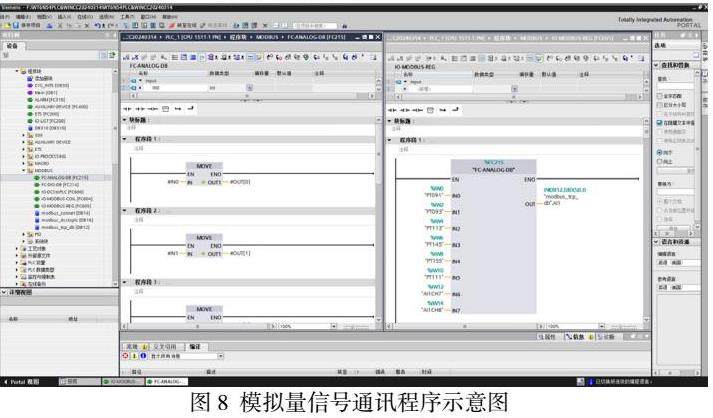Viewport: 713px width, 418px height.
Task: Switch to FC-ANALOG editor taskbar button
Action: pos(166,382)
